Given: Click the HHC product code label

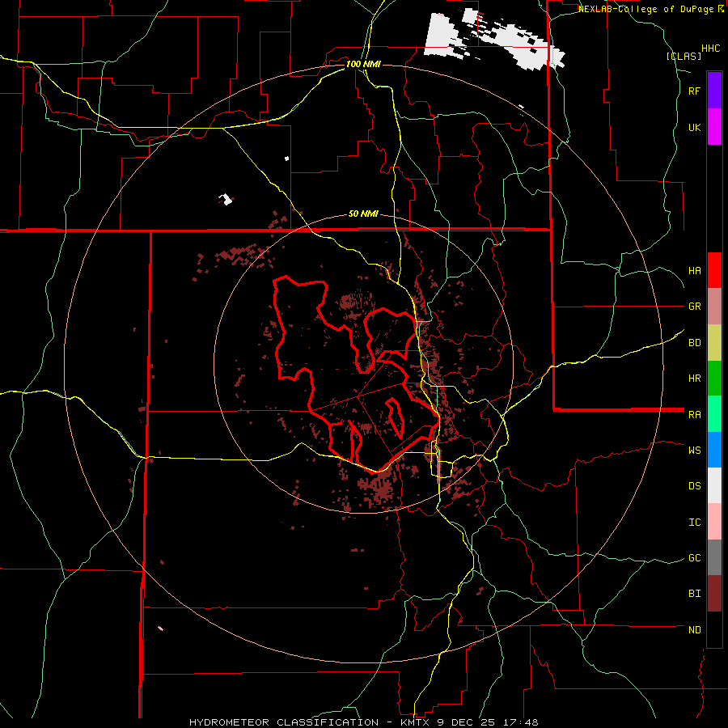Looking at the screenshot, I should click(711, 49).
